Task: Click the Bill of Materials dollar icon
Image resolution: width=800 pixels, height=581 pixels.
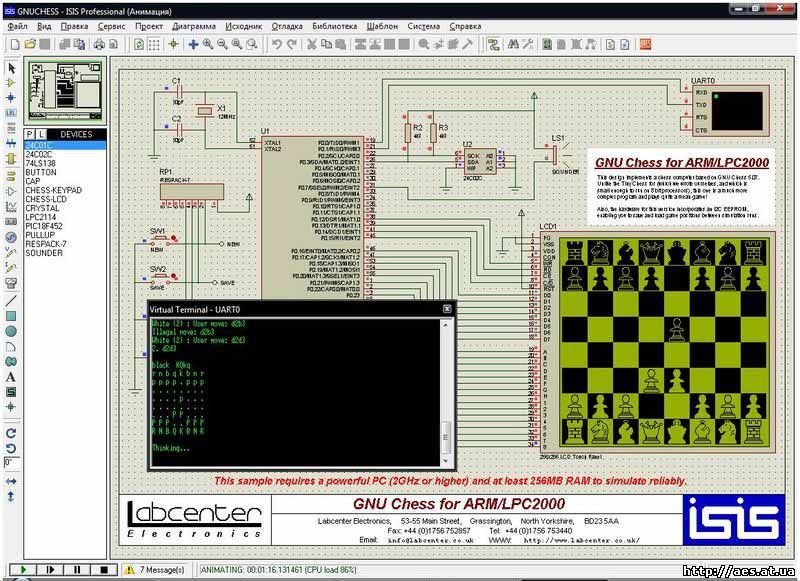Action: click(x=611, y=44)
